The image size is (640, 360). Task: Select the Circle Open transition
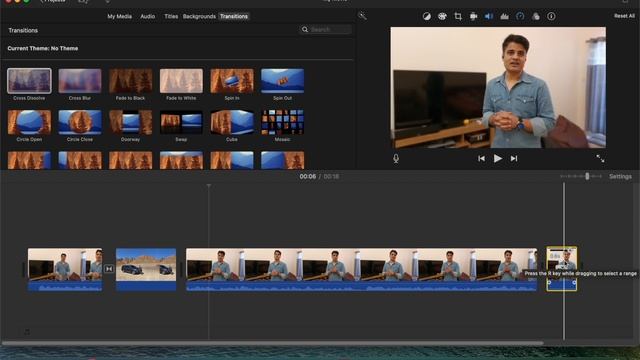tap(29, 122)
